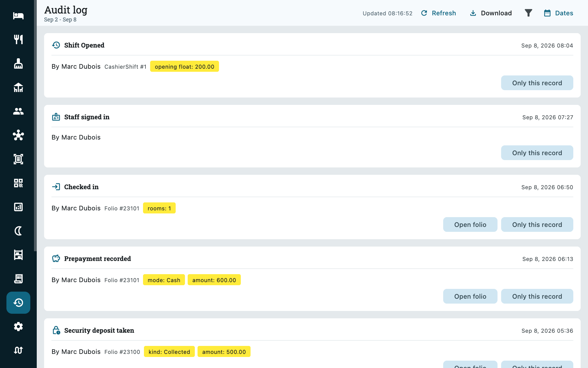Open the document scanner icon in sidebar
Image resolution: width=588 pixels, height=368 pixels.
(x=18, y=159)
